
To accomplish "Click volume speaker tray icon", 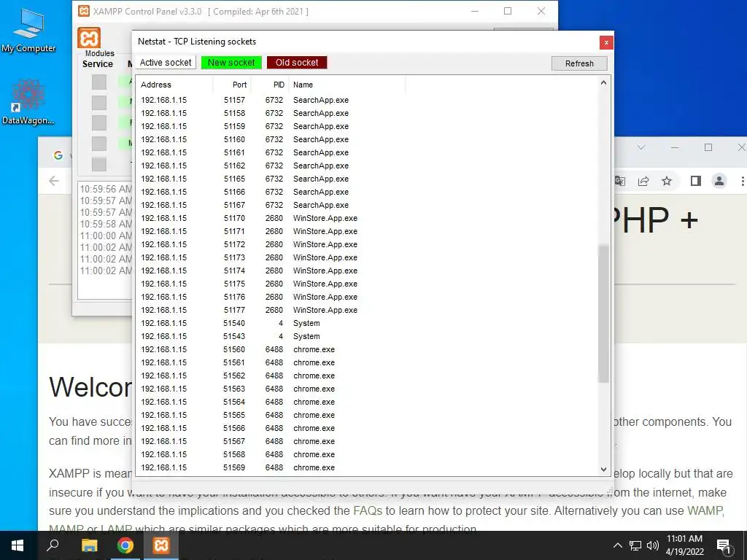I will click(653, 545).
